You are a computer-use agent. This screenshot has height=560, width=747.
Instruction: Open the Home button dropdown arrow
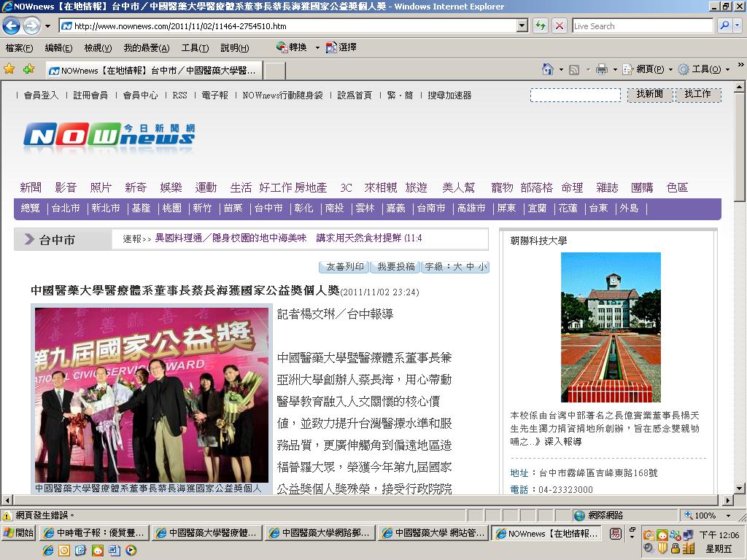coord(561,69)
